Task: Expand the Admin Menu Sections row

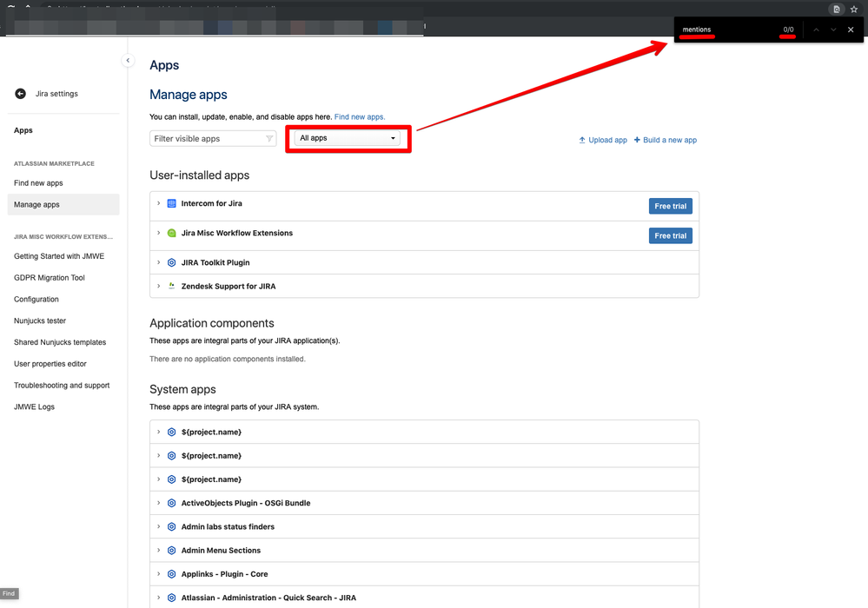Action: (x=158, y=551)
